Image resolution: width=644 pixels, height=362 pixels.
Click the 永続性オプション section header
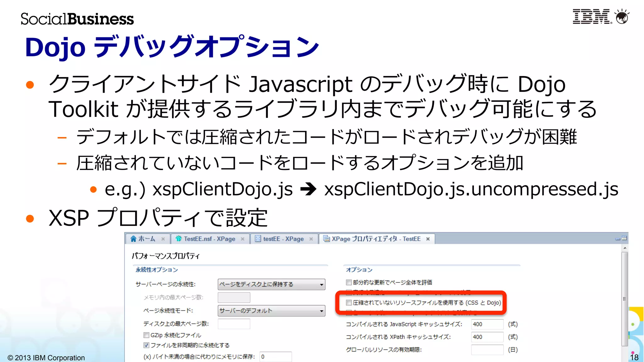(x=157, y=270)
